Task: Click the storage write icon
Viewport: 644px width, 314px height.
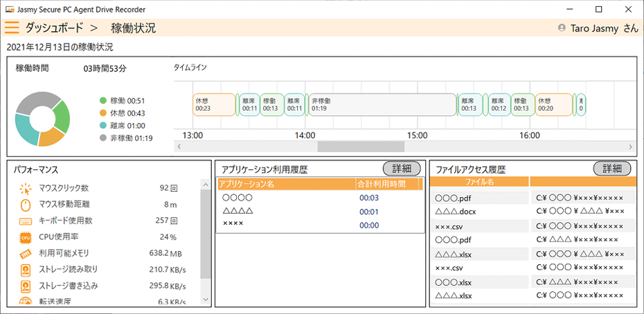Action: 26,286
